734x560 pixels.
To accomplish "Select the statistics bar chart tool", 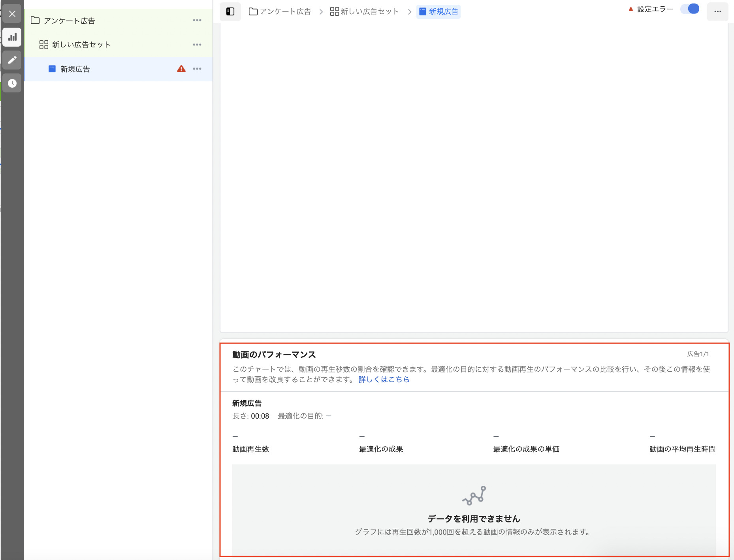I will pyautogui.click(x=12, y=37).
